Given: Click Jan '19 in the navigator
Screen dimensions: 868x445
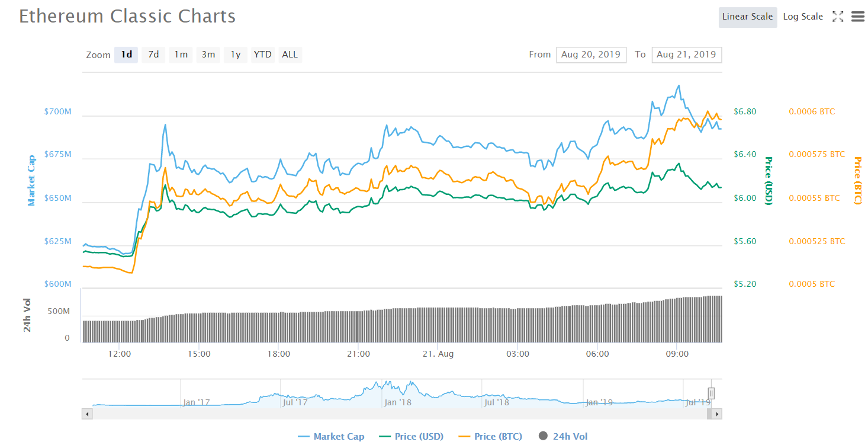Looking at the screenshot, I should 599,402.
